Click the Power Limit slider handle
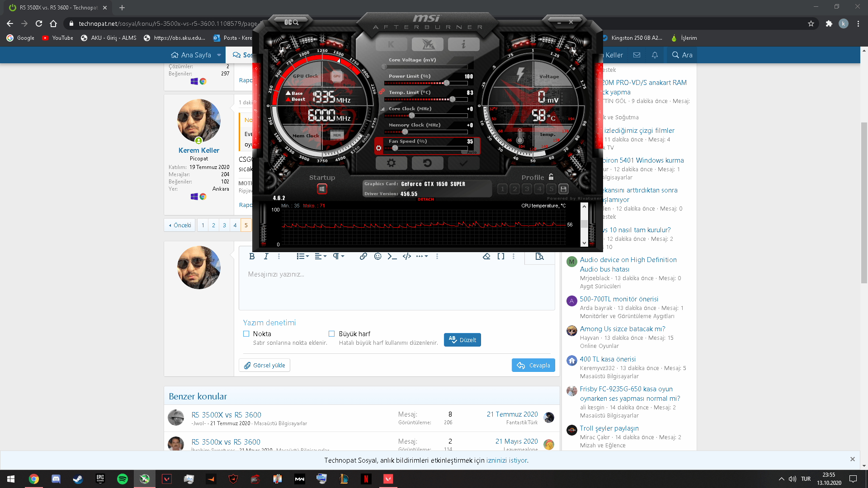Viewport: 868px width, 488px height. [x=447, y=83]
